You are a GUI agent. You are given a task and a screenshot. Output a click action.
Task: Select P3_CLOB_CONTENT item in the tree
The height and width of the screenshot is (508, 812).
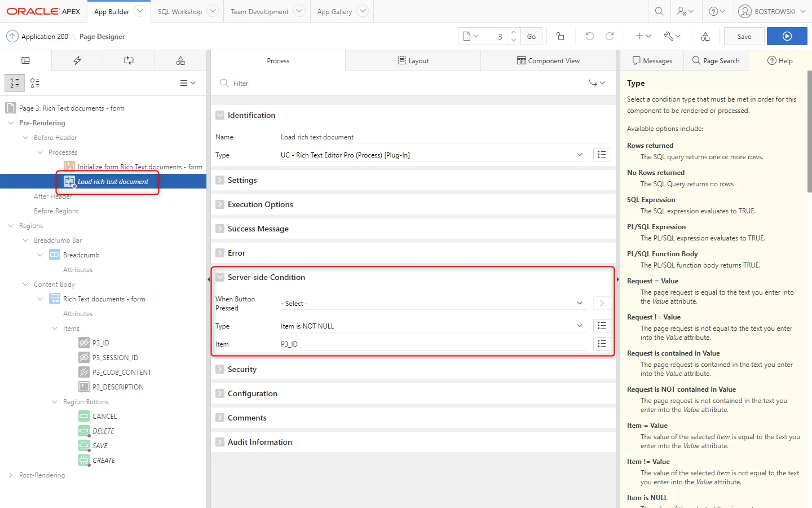click(122, 373)
